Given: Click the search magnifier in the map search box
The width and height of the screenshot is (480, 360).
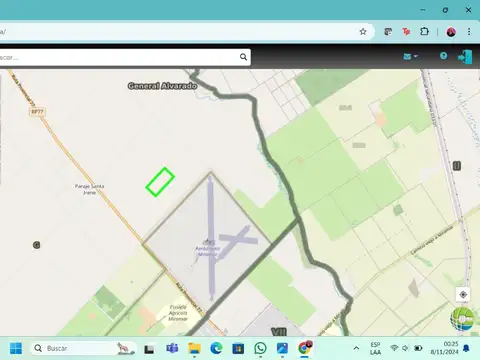Looking at the screenshot, I should pos(243,57).
